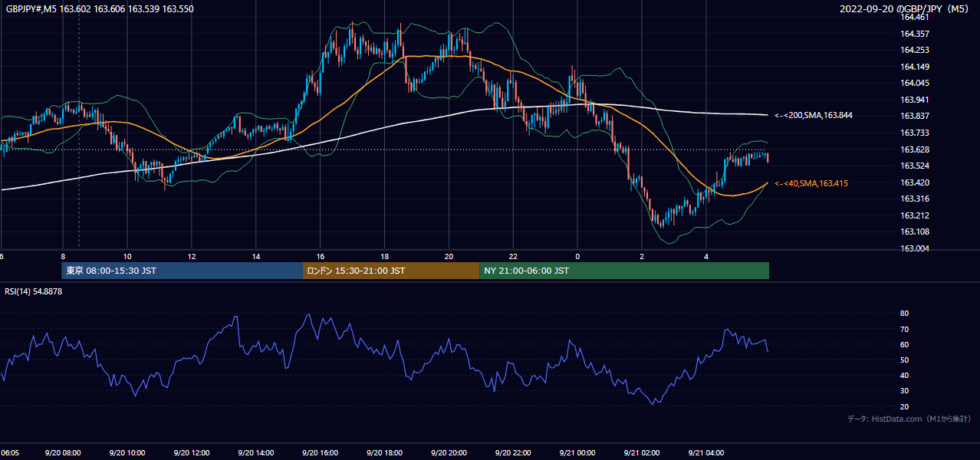Click the 9/20 08:00 time axis label
The height and width of the screenshot is (460, 980).
(x=63, y=453)
